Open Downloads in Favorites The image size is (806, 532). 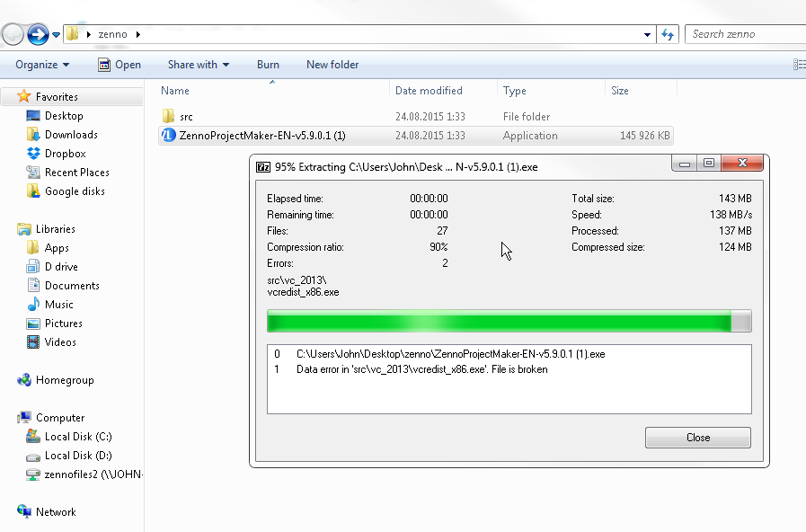71,135
